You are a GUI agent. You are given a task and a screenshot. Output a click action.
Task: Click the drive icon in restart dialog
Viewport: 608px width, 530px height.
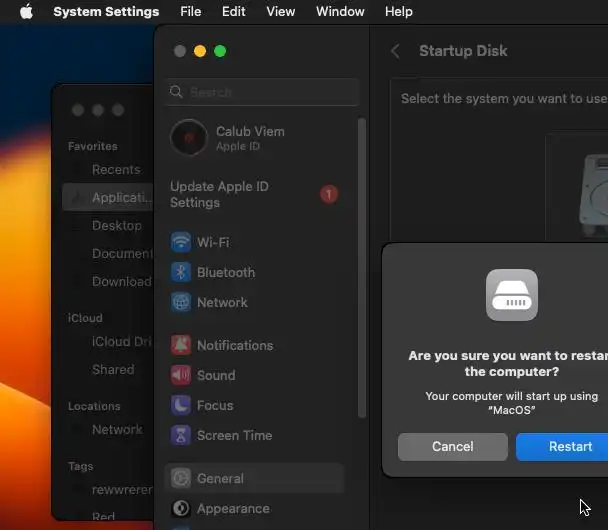[511, 295]
